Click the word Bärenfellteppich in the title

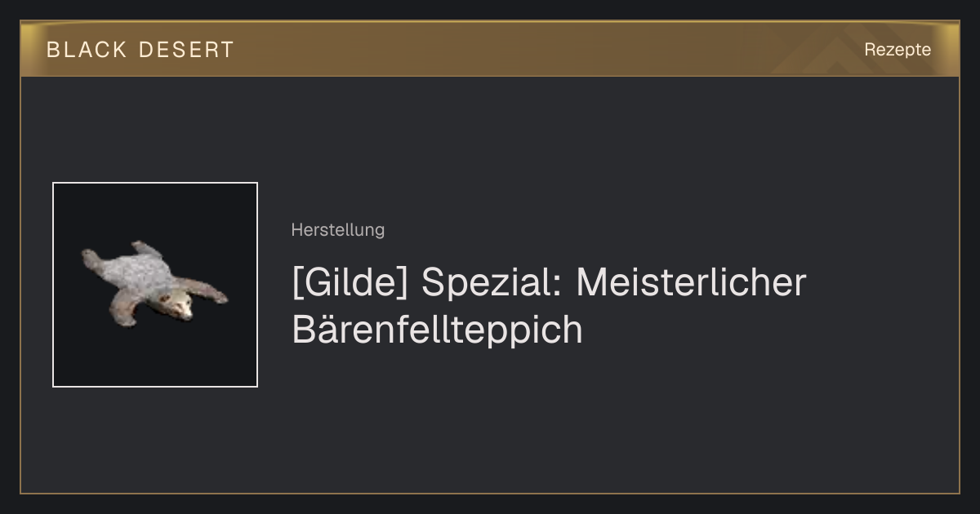click(x=437, y=330)
